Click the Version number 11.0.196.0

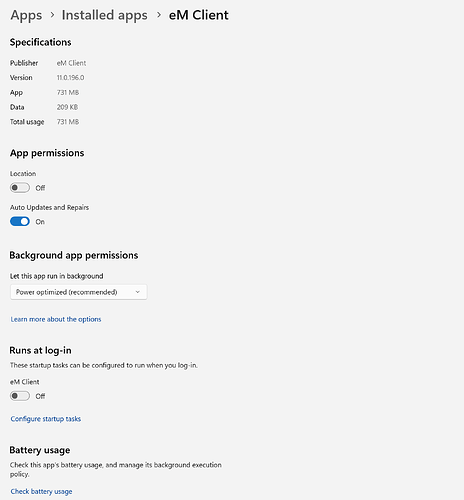pyautogui.click(x=70, y=78)
